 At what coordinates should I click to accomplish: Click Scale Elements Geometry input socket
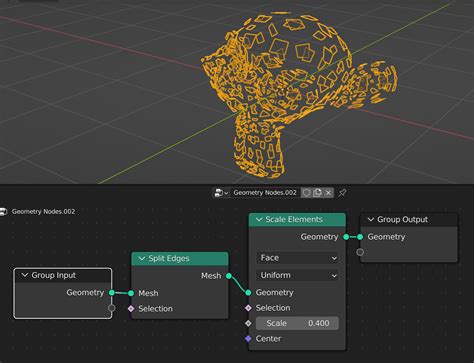click(248, 293)
